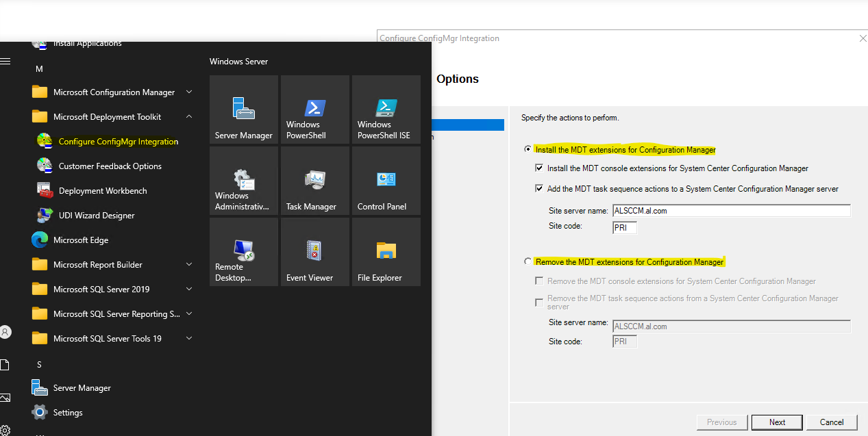Open Pictures icon in Start rail

tap(5, 398)
